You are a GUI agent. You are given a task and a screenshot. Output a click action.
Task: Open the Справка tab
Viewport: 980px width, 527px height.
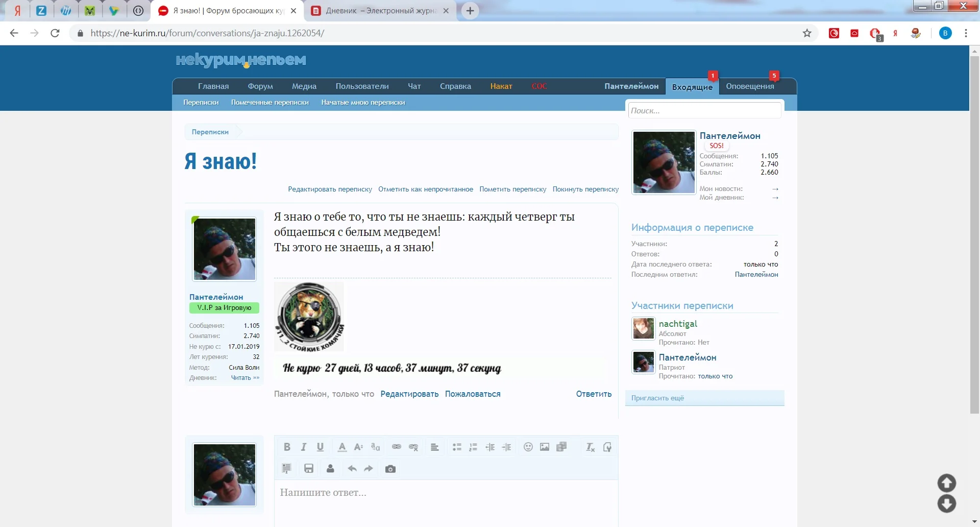(455, 86)
